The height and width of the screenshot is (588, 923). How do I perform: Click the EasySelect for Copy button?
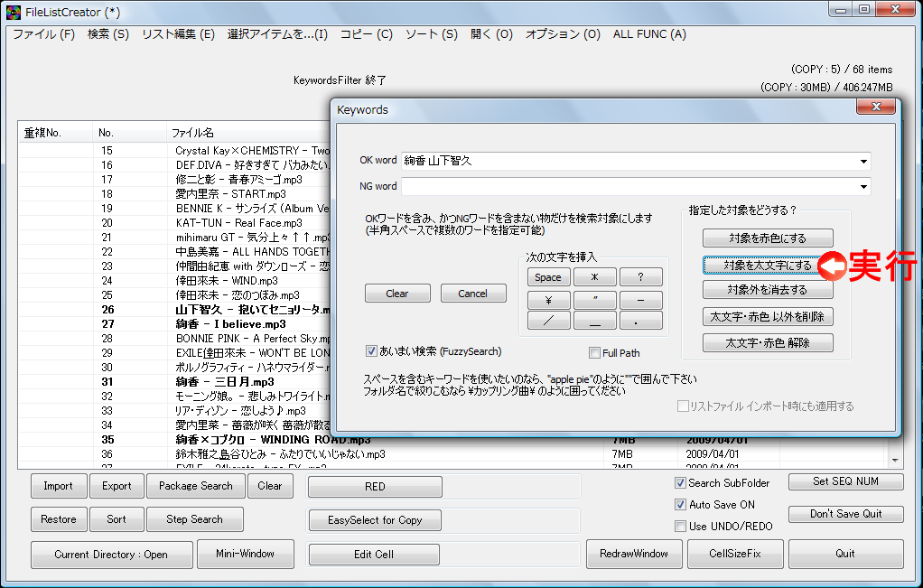(x=374, y=519)
